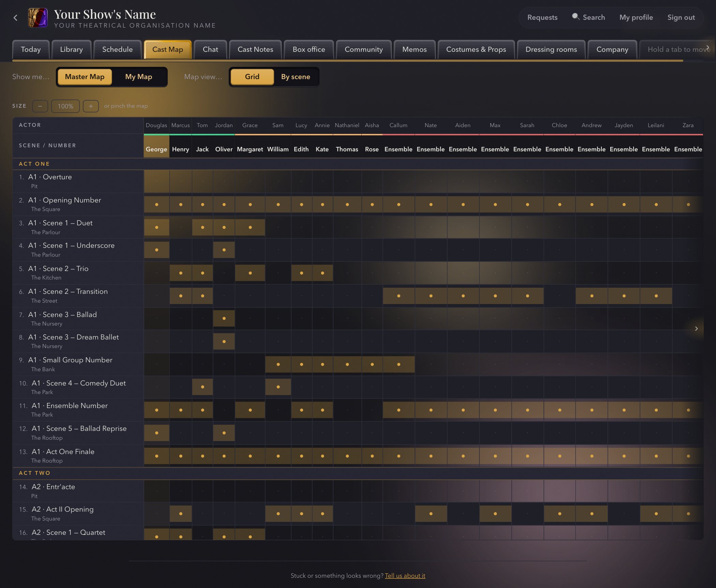Open the Library tab
Image resolution: width=716 pixels, height=588 pixels.
coord(71,50)
